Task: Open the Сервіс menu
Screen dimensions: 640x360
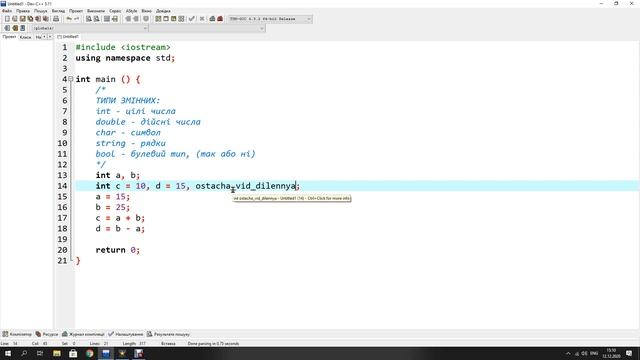Action: 115,11
